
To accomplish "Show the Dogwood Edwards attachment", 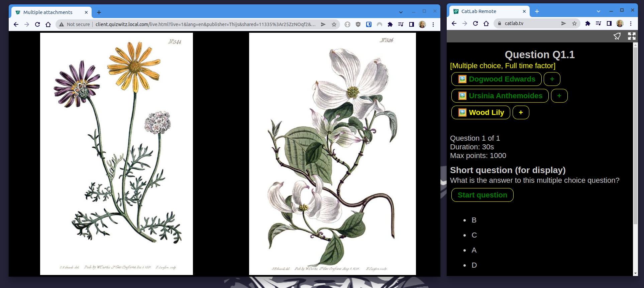I will (496, 79).
